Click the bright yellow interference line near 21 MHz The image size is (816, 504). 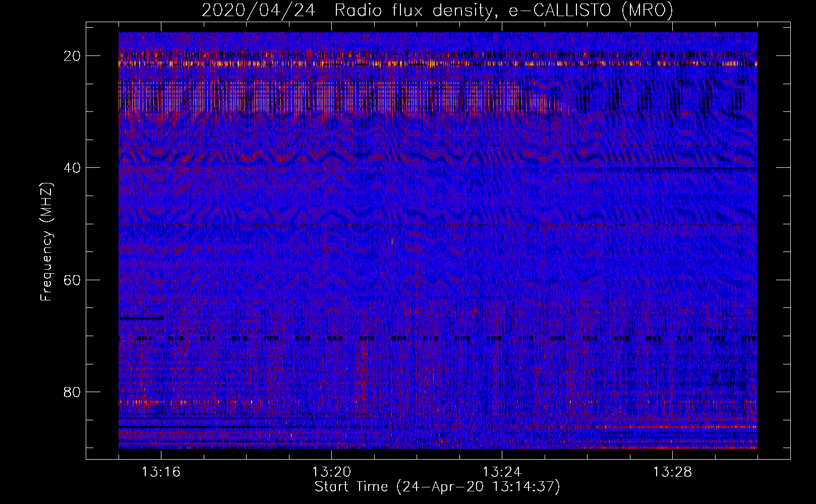pyautogui.click(x=438, y=64)
